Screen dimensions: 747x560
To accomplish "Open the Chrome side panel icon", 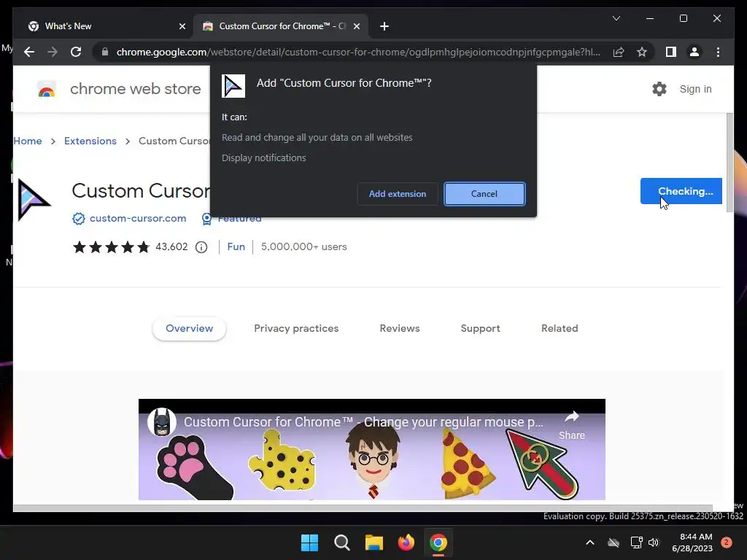I will click(671, 52).
